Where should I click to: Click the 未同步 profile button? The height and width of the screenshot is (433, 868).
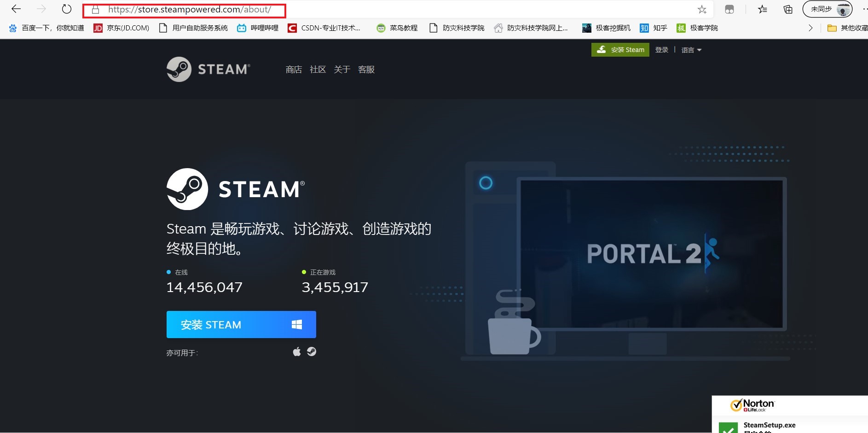coord(827,9)
